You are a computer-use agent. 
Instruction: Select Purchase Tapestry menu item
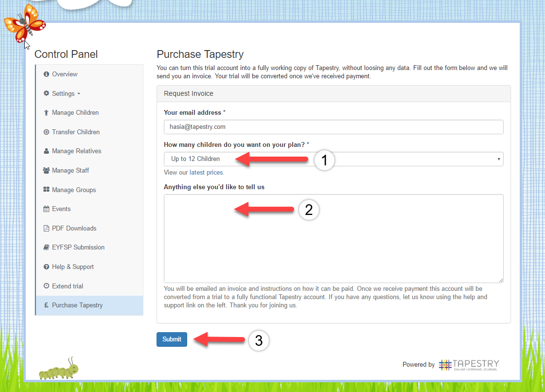tap(89, 305)
